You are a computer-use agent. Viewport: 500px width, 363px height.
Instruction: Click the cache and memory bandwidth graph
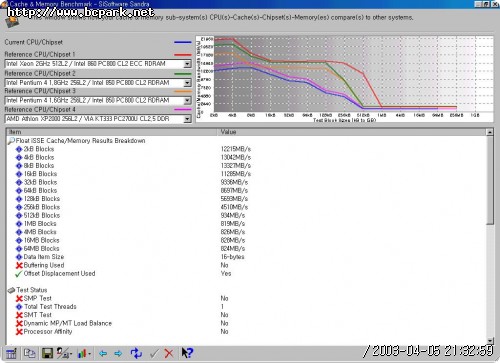pos(344,79)
